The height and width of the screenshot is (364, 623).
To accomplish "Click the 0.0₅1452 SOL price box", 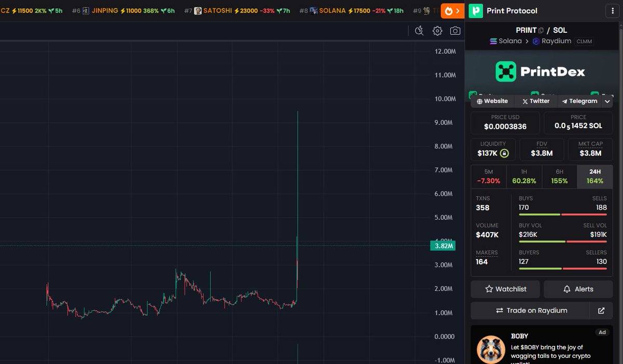I will point(578,123).
